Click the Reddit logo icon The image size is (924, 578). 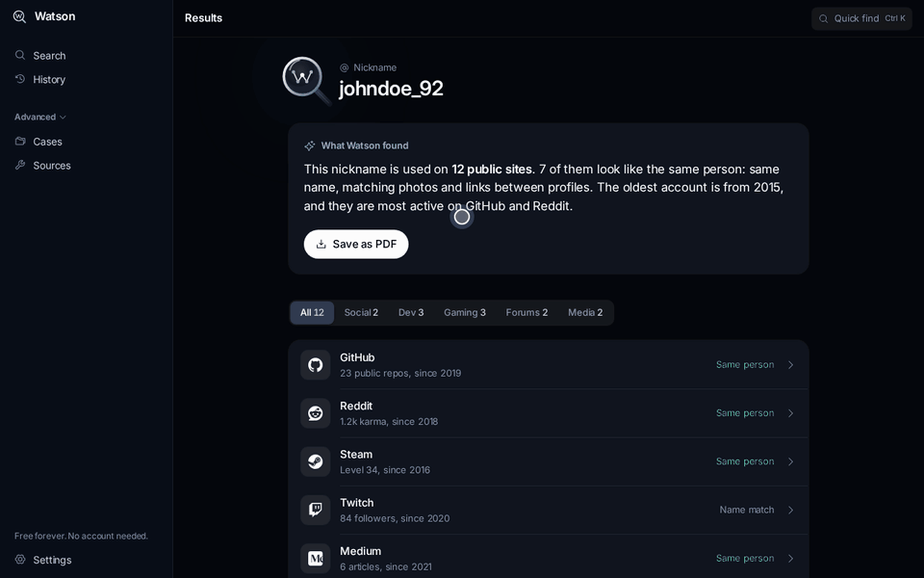[x=316, y=413]
